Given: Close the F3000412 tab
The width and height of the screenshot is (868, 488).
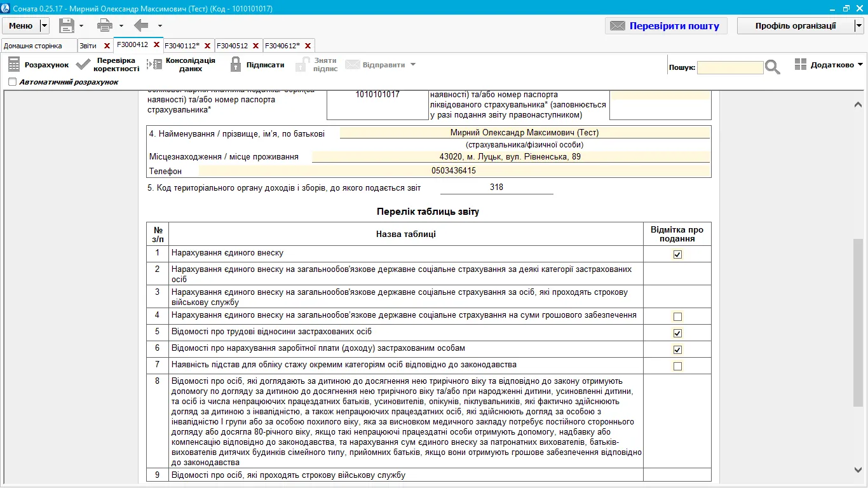Looking at the screenshot, I should [156, 45].
